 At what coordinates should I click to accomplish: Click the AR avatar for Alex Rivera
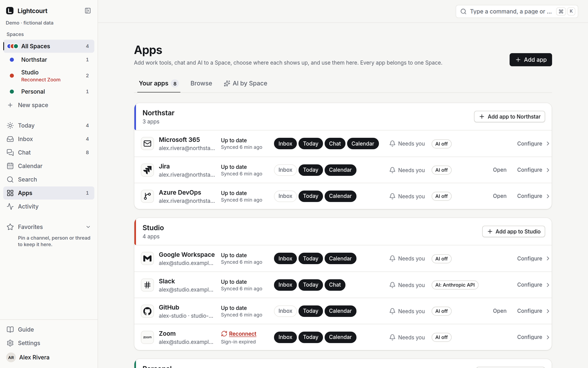11,357
